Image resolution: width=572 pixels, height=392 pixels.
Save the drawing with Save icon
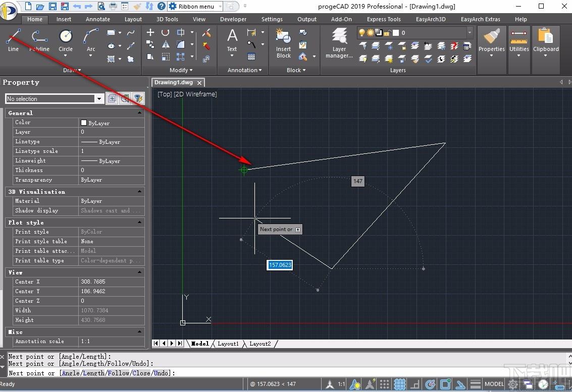[x=53, y=6]
